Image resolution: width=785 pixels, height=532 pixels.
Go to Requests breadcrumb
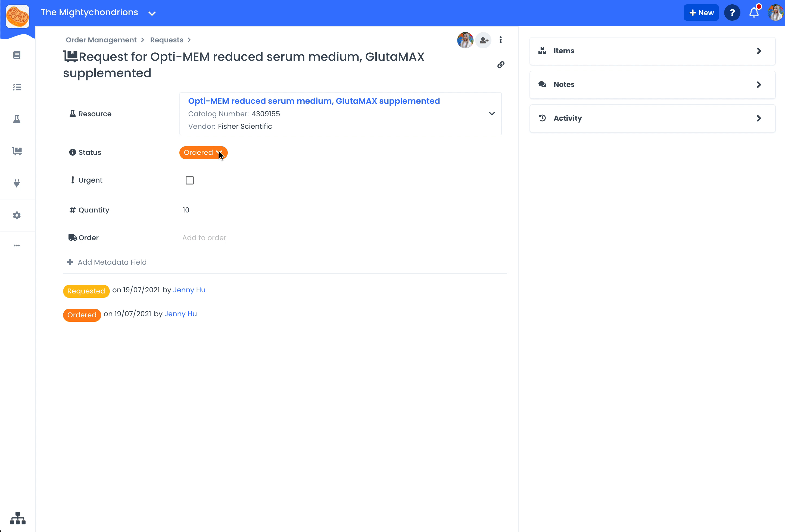pos(167,40)
